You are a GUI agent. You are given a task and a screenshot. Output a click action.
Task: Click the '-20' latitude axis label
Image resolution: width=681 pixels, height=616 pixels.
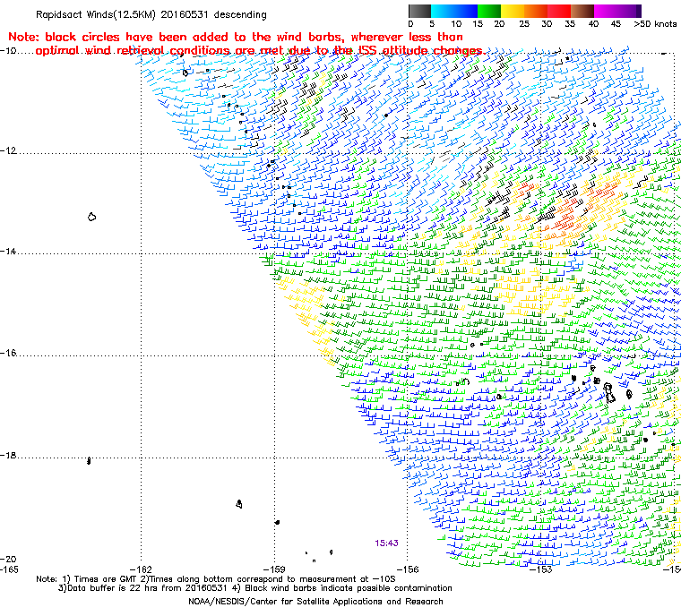[9, 559]
